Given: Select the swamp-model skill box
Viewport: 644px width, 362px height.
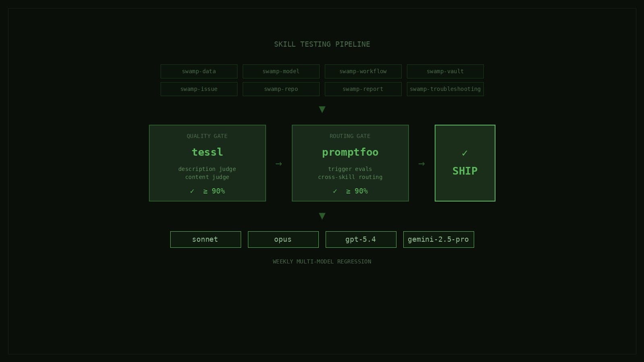Looking at the screenshot, I should 281,71.
